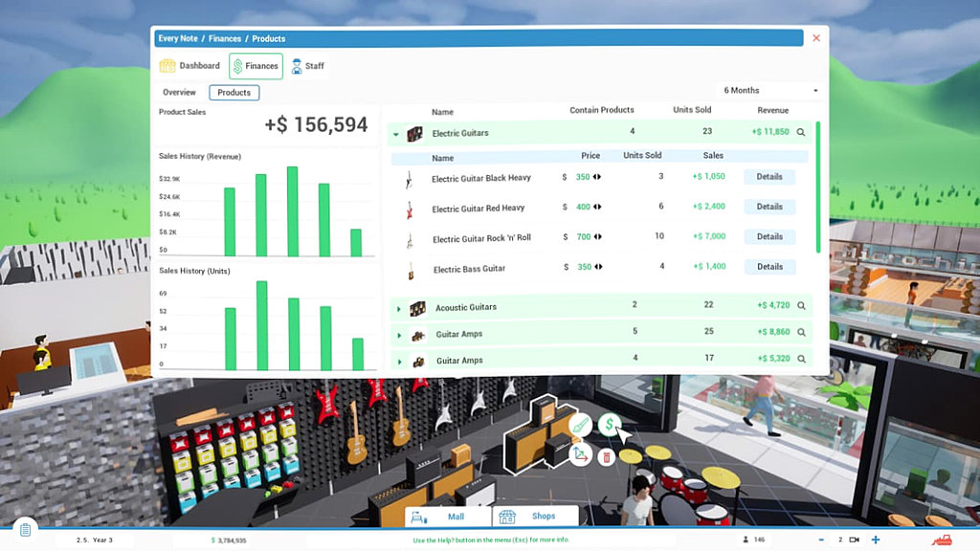Adjust price arrows for Electric Guitar Red Heavy
The height and width of the screenshot is (551, 980).
[x=597, y=207]
